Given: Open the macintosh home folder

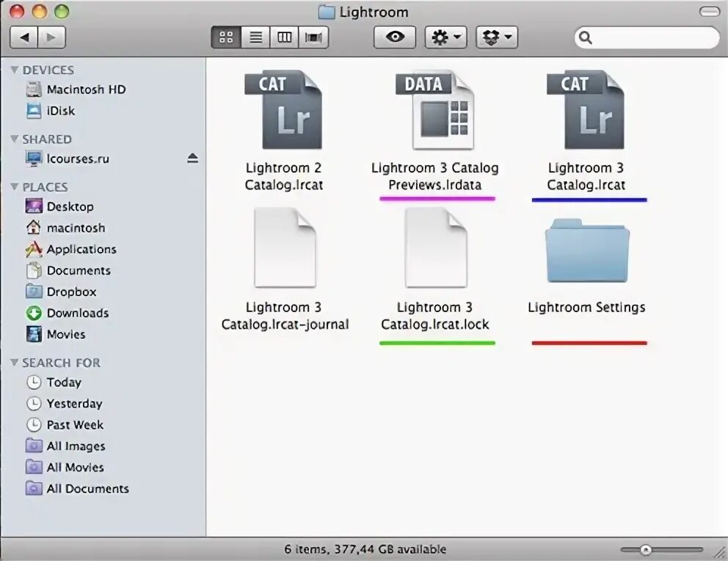Looking at the screenshot, I should [x=65, y=228].
